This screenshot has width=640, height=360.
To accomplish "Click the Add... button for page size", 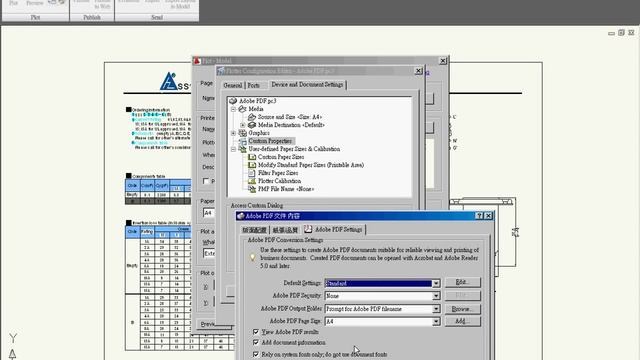I will 462,321.
